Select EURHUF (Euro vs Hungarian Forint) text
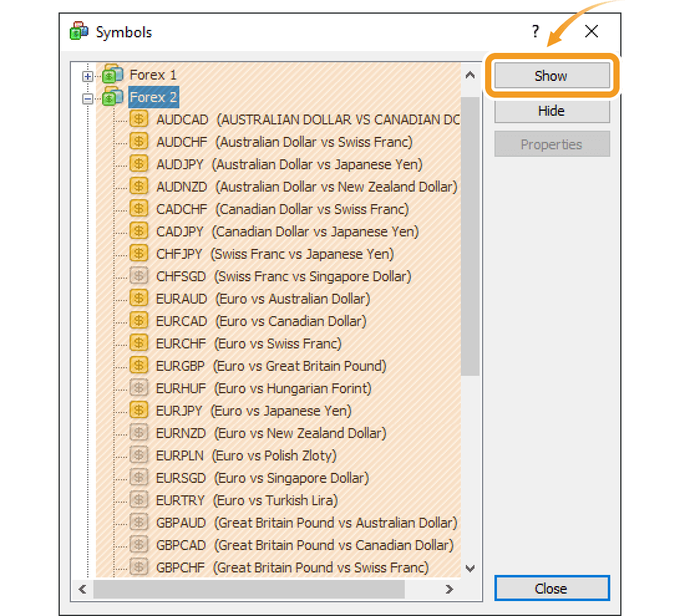This screenshot has height=616, width=685. click(x=264, y=388)
